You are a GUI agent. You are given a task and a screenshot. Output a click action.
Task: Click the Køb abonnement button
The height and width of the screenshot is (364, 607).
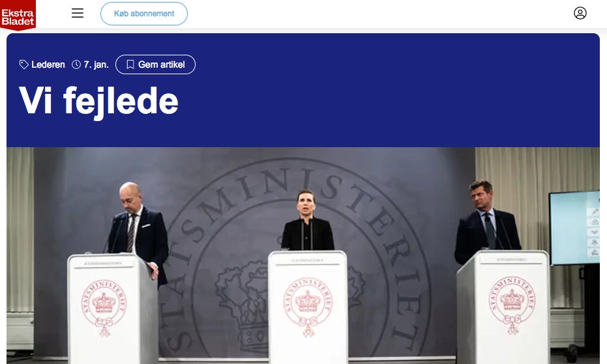144,14
